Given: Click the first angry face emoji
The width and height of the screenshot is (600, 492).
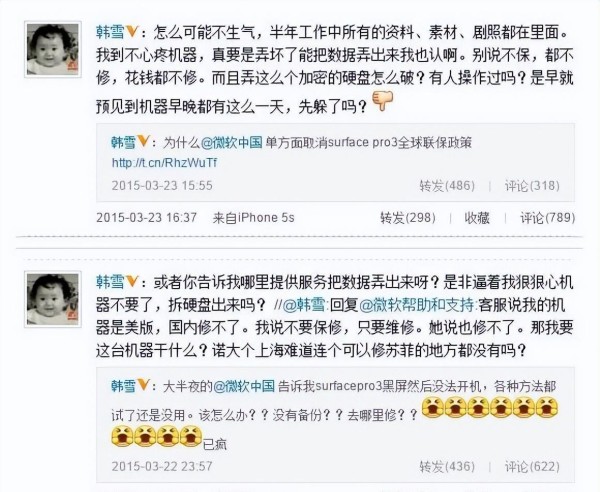Looking at the screenshot, I should pyautogui.click(x=432, y=407).
